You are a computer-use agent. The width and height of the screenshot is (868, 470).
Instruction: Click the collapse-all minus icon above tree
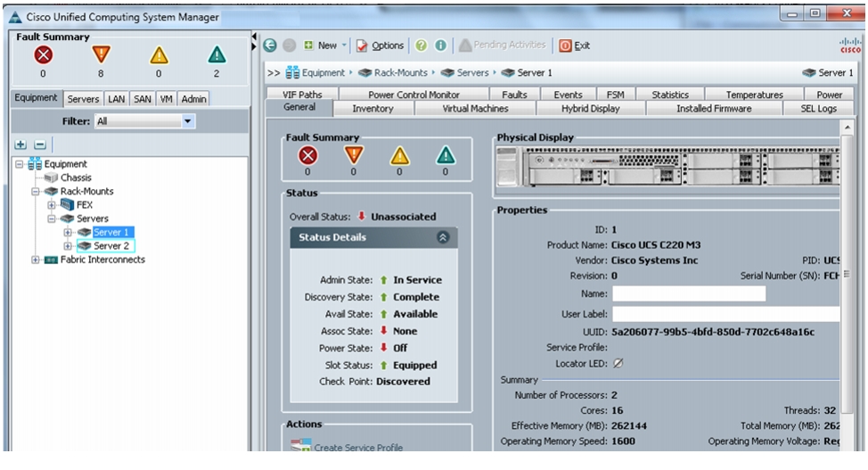click(x=40, y=144)
